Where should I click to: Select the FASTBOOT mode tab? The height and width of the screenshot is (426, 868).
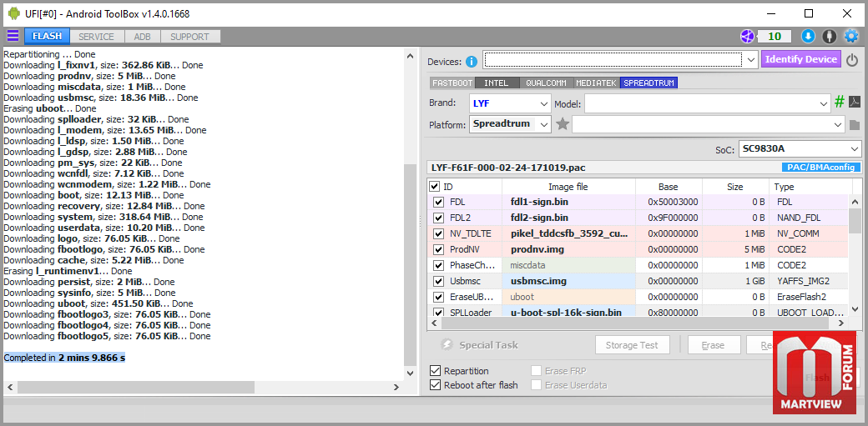(452, 83)
